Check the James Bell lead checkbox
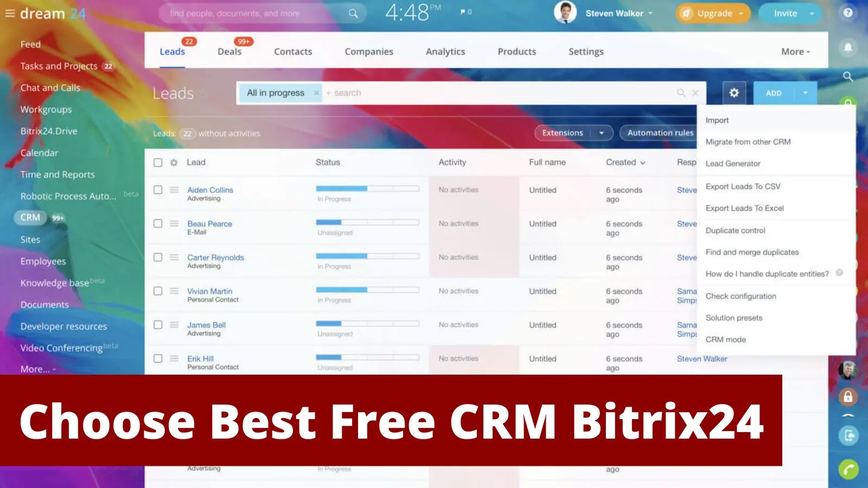This screenshot has height=488, width=868. (158, 325)
